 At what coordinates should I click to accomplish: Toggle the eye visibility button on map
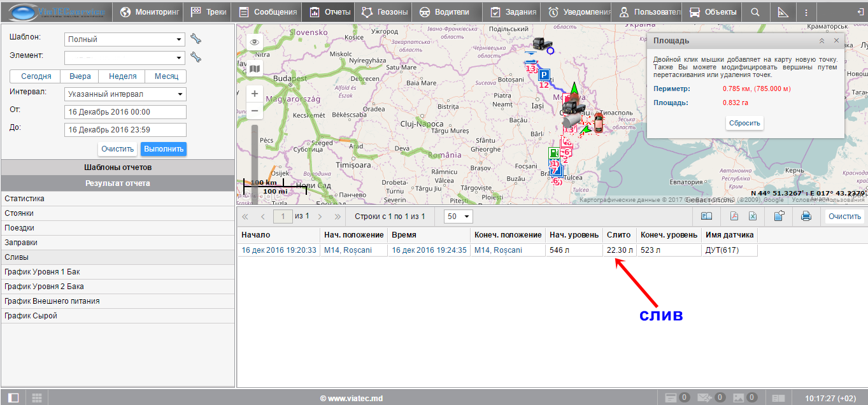(255, 43)
